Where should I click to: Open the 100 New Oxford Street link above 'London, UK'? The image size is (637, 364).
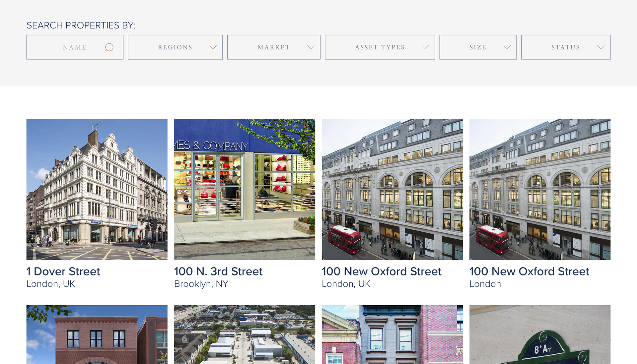click(382, 272)
